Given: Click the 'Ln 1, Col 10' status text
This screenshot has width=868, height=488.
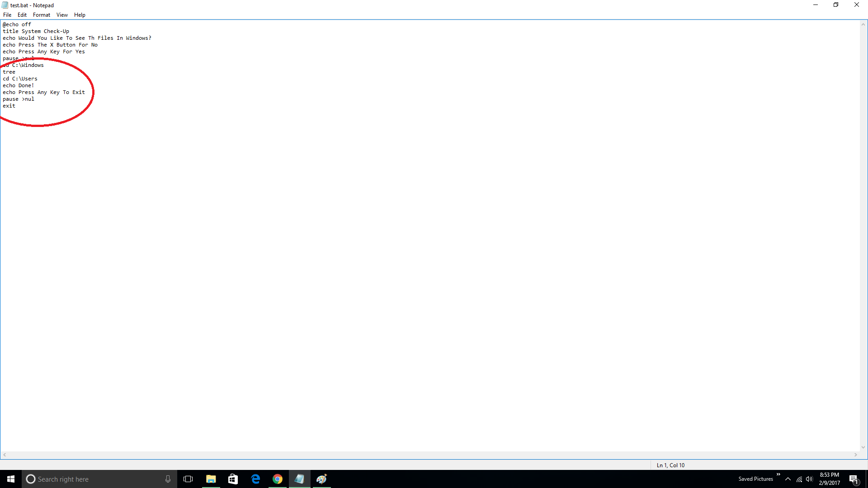Looking at the screenshot, I should click(x=670, y=465).
